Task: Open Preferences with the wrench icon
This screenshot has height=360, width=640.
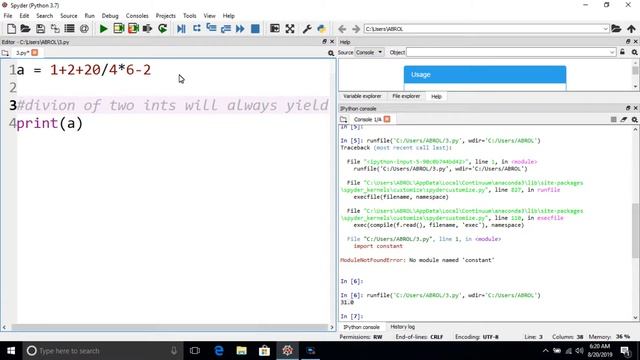Action: (307, 29)
